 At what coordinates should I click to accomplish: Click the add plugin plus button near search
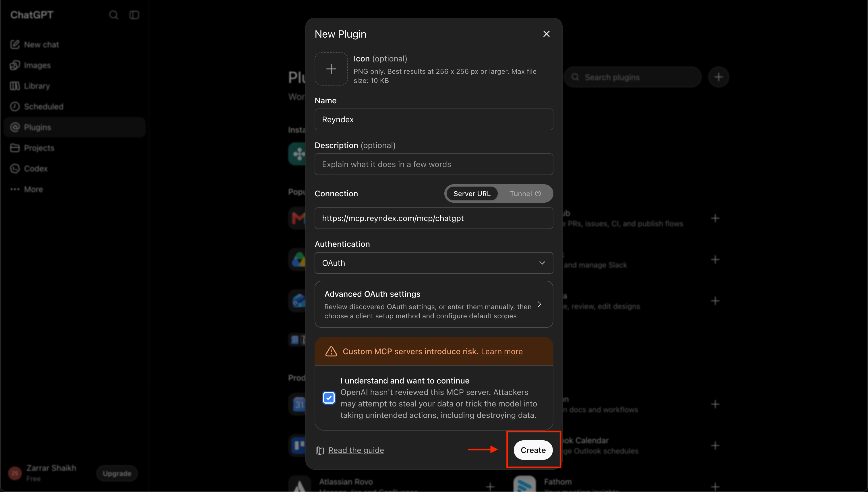pyautogui.click(x=719, y=78)
